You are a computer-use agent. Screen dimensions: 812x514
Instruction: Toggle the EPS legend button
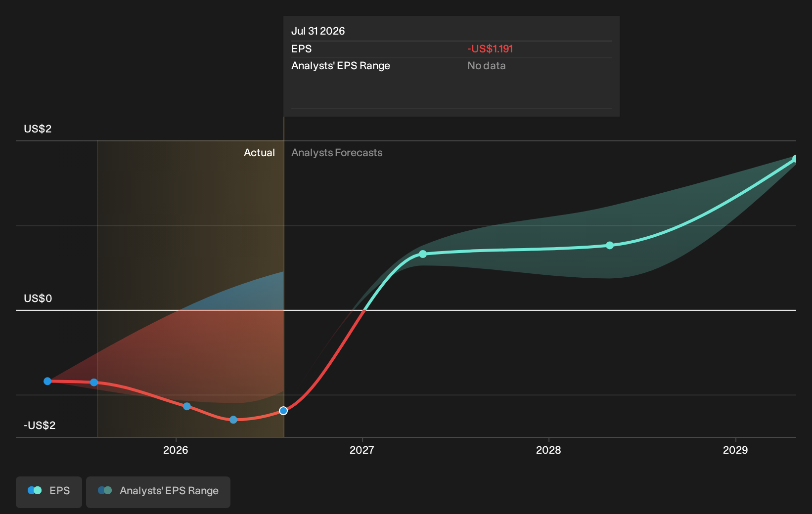(x=49, y=492)
